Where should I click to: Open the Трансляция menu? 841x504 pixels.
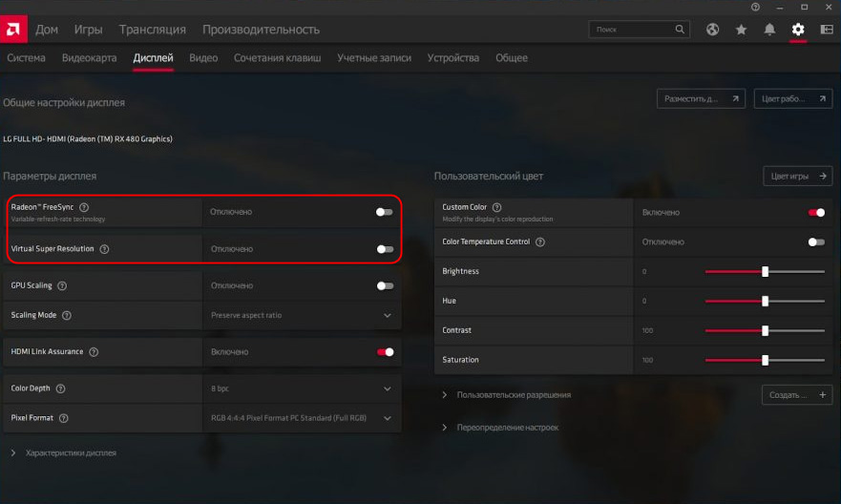tap(153, 30)
